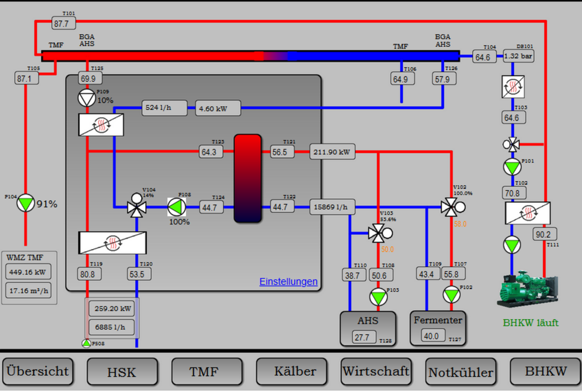Click green pump P101 symbol
Screen dimensions: 582x392
point(512,167)
